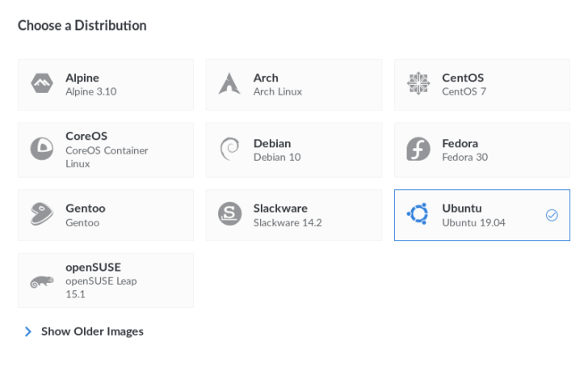
Task: Click the Slackware logo icon
Action: click(x=230, y=215)
